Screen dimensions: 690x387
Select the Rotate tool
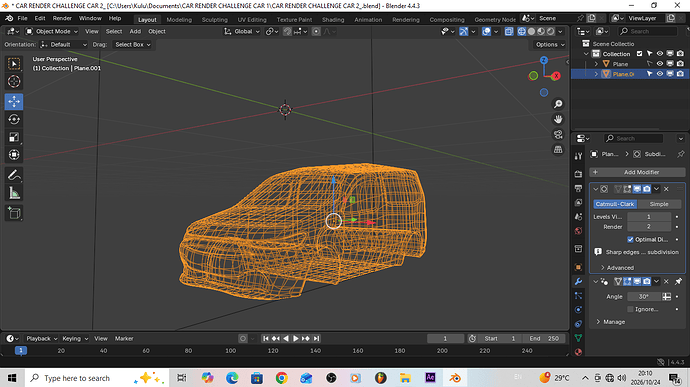(x=14, y=119)
